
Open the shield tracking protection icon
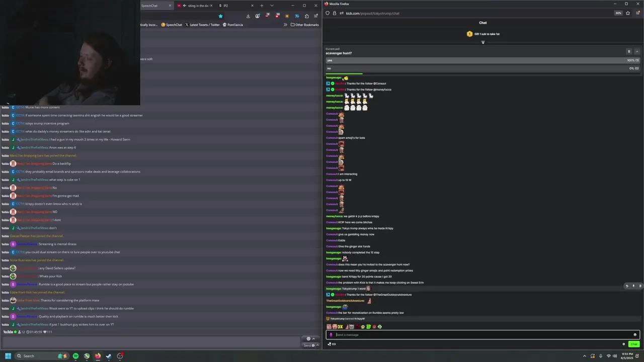click(328, 13)
